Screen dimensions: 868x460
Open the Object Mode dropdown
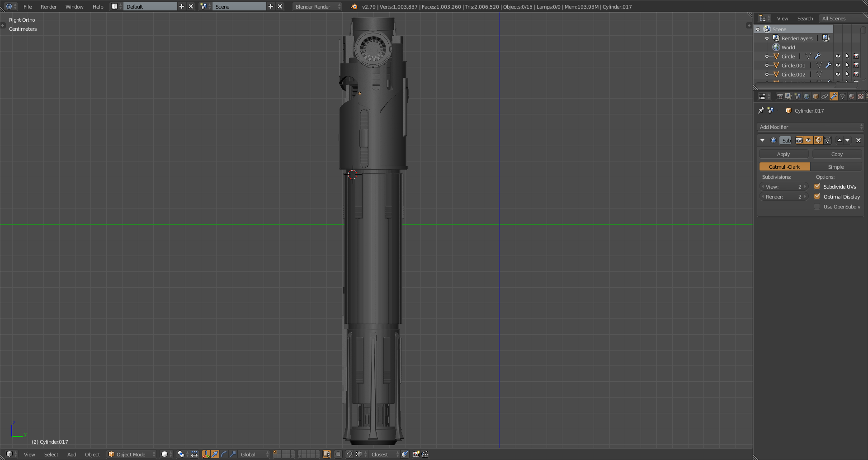(x=132, y=454)
